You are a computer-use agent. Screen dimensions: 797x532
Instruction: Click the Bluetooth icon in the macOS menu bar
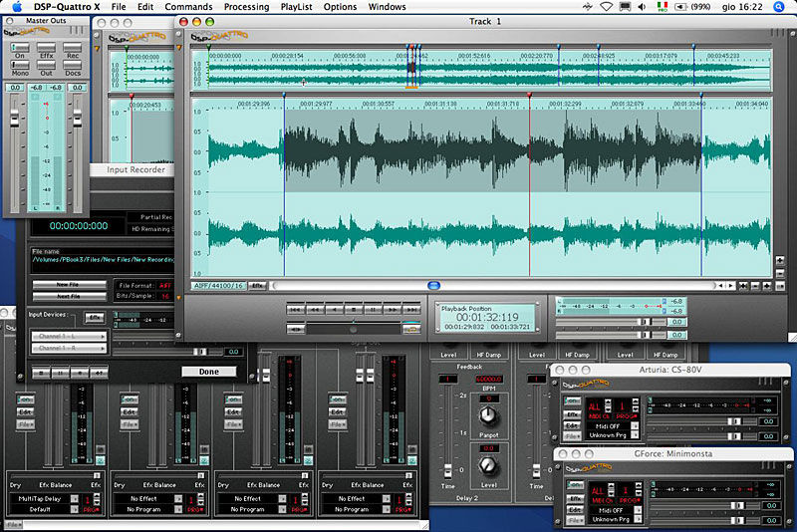587,7
